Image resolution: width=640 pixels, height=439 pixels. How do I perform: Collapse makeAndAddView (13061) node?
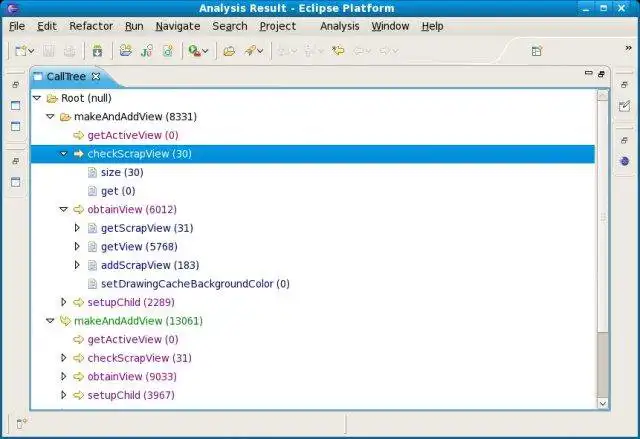tap(50, 321)
